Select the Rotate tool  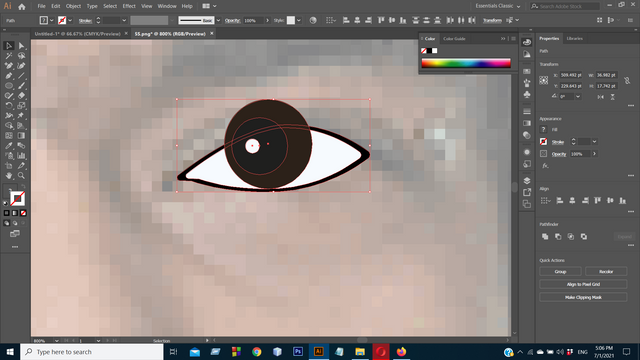(x=9, y=106)
